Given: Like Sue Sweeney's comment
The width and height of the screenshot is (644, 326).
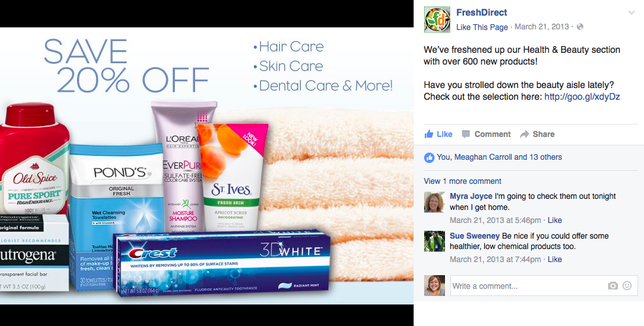Looking at the screenshot, I should click(x=555, y=259).
